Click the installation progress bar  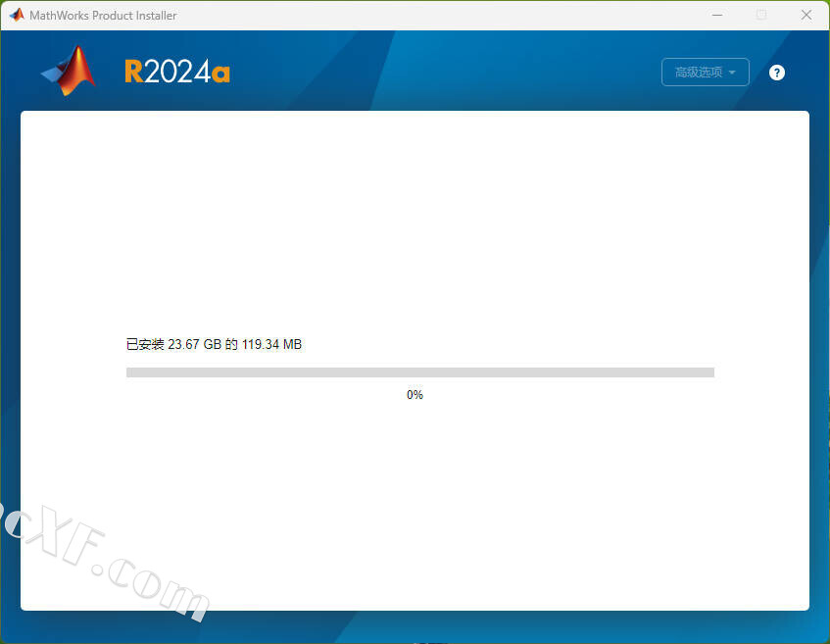point(420,372)
